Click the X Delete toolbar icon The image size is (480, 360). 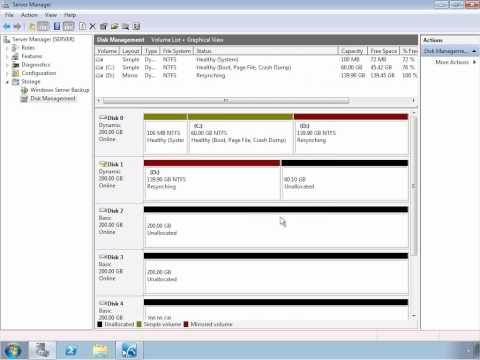(x=93, y=26)
